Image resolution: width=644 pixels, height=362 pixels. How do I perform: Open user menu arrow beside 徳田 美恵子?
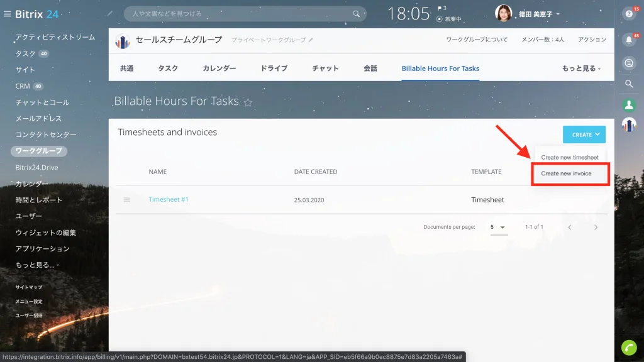coord(558,14)
